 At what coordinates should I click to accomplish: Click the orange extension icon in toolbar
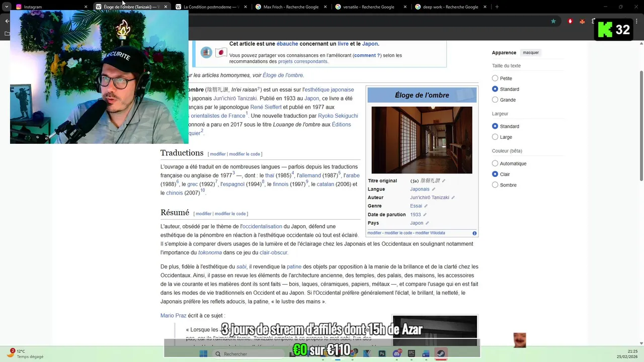point(583,21)
